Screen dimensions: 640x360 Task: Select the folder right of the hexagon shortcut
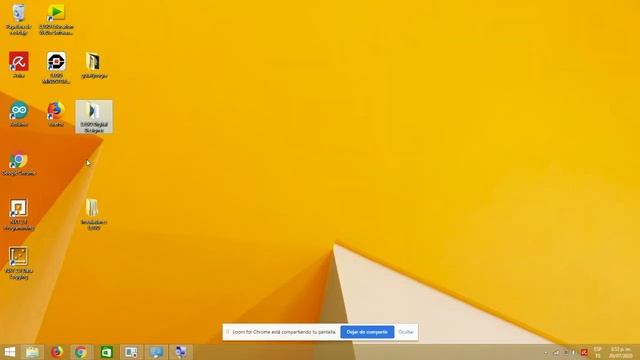(93, 64)
